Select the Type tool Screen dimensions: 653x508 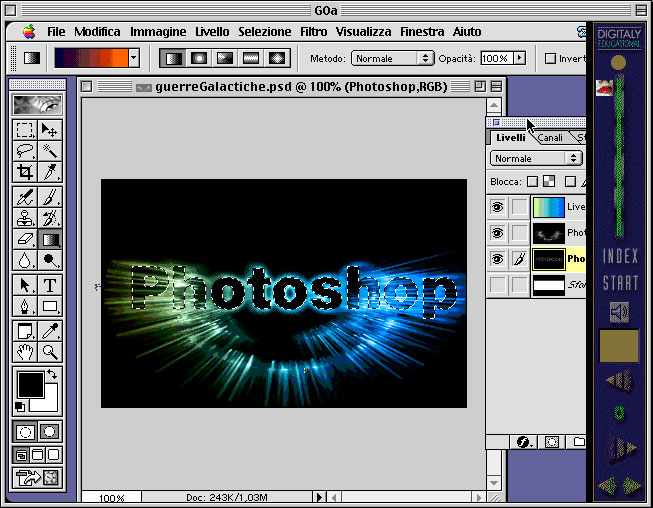pos(50,285)
